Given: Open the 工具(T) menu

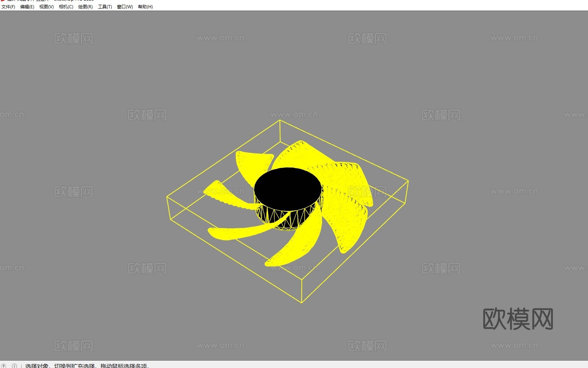Looking at the screenshot, I should click(x=105, y=7).
